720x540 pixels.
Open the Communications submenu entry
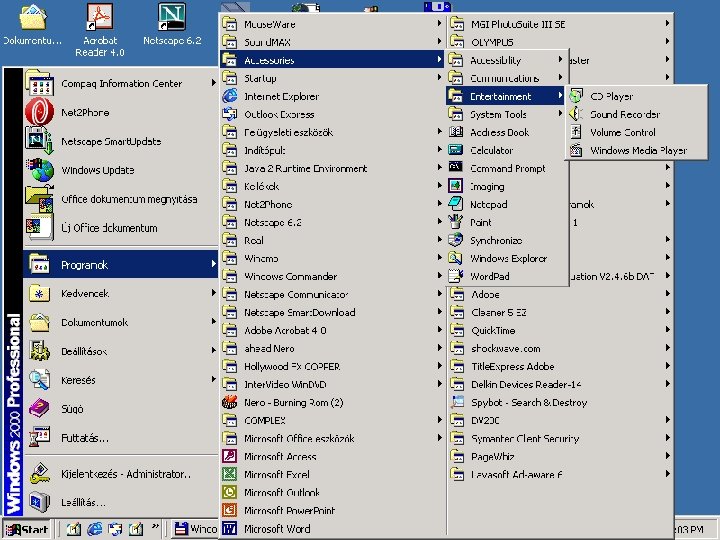click(x=507, y=78)
